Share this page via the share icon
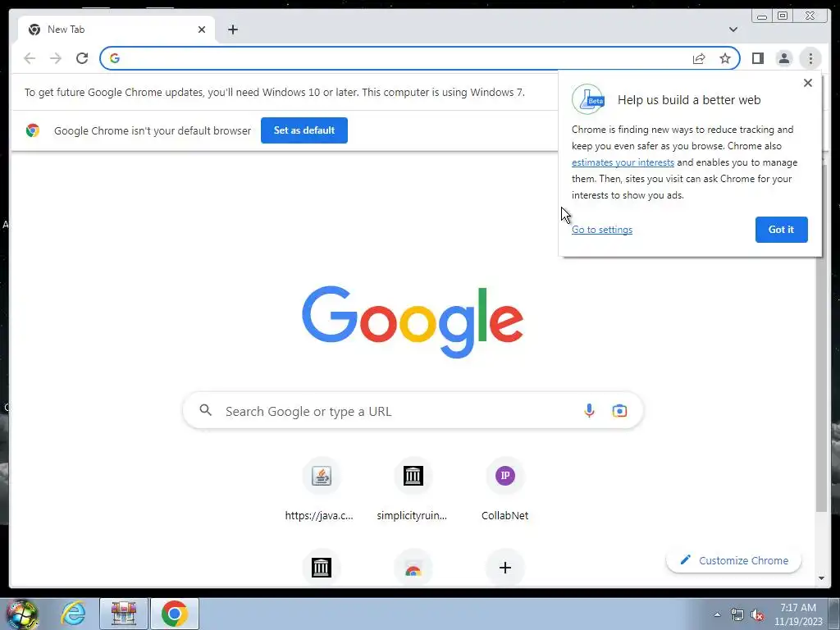 coord(699,58)
